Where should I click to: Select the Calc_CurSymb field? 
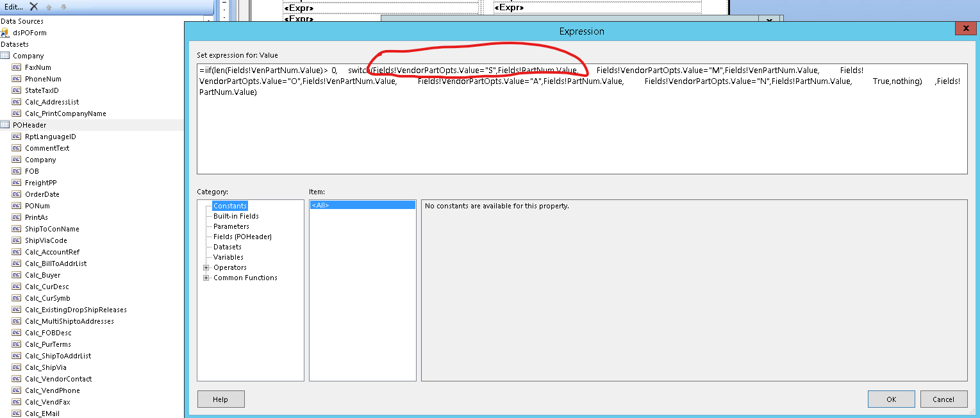point(47,298)
